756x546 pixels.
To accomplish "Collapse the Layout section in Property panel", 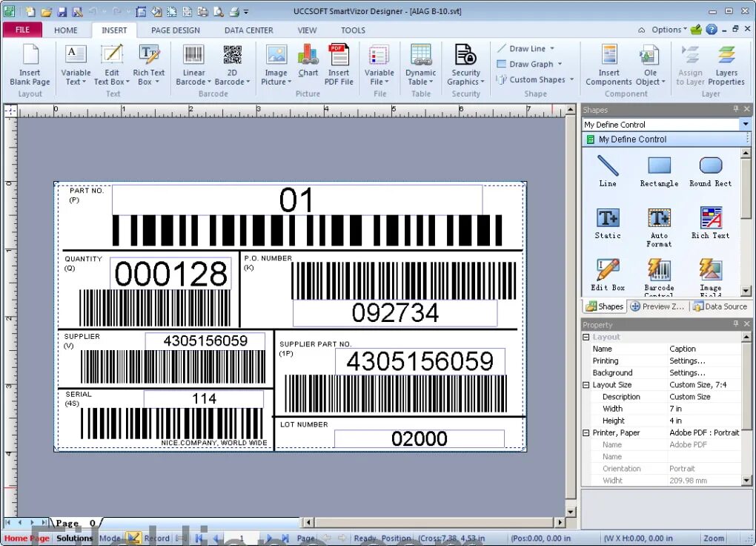I will pyautogui.click(x=586, y=337).
